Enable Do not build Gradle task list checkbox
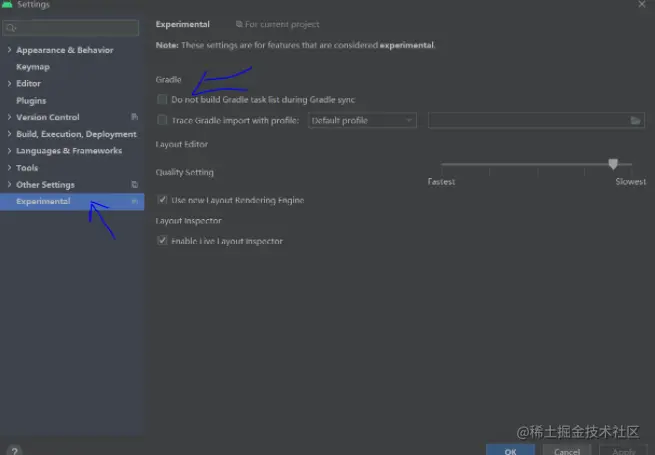Image resolution: width=655 pixels, height=455 pixels. point(162,99)
